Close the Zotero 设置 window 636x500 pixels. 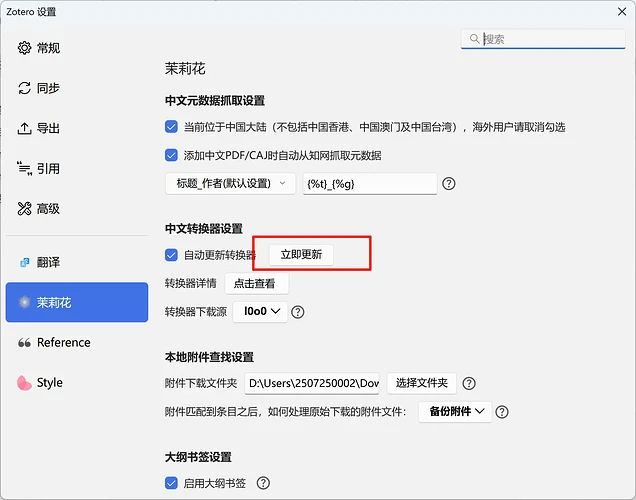(x=622, y=12)
